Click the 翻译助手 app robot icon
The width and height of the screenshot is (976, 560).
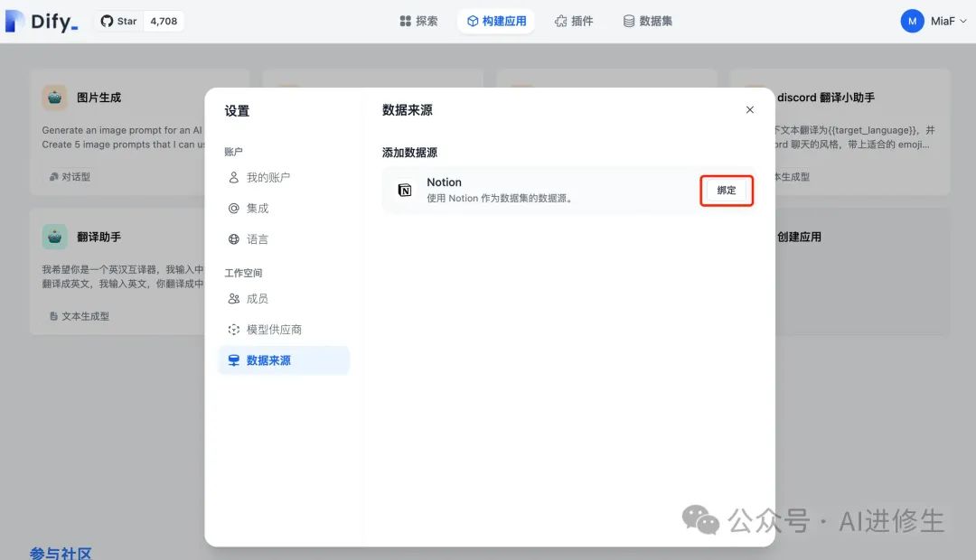point(55,237)
